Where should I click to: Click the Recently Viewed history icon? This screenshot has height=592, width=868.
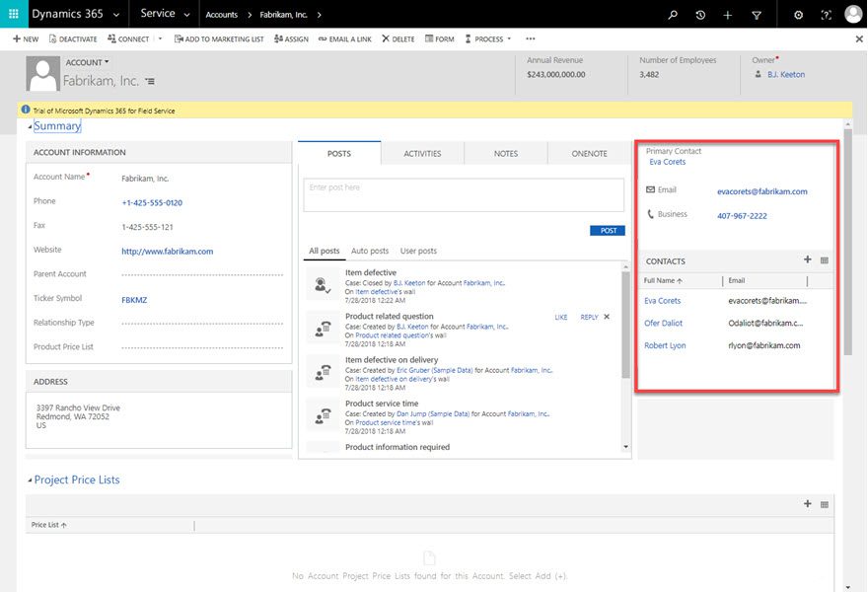pos(699,14)
